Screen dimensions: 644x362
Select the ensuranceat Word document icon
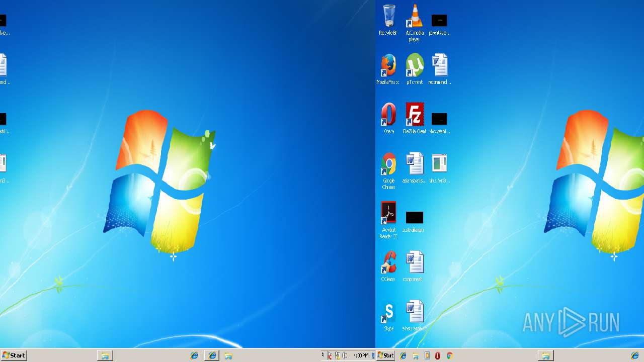click(x=414, y=316)
